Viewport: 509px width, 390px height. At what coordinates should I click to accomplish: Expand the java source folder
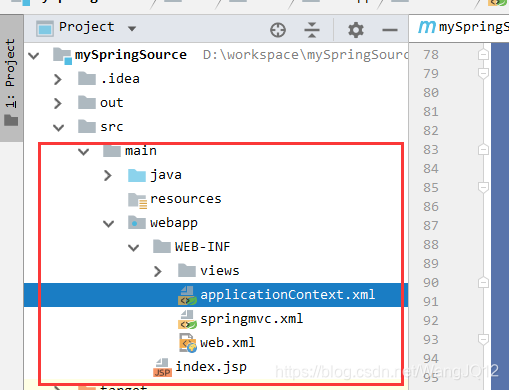click(107, 175)
